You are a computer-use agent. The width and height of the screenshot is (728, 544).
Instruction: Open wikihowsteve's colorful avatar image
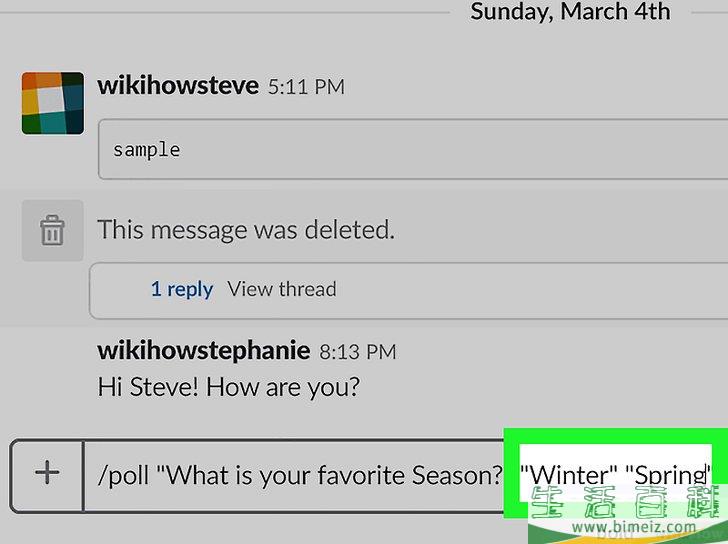pyautogui.click(x=53, y=103)
